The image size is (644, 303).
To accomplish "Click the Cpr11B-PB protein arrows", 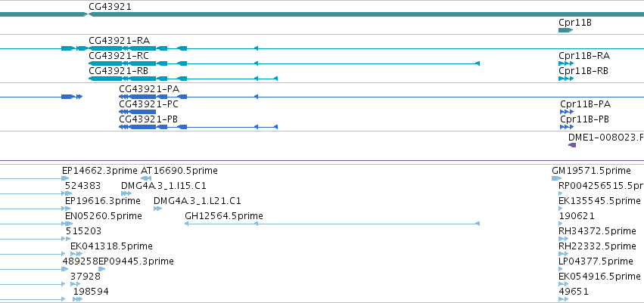I will [567, 127].
